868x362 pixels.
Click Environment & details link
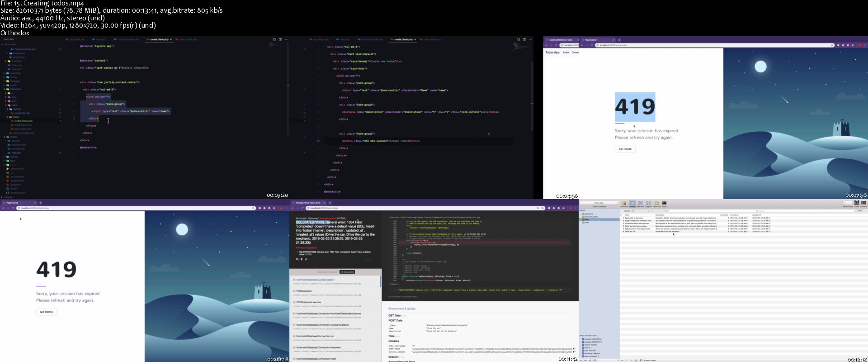[402, 309]
